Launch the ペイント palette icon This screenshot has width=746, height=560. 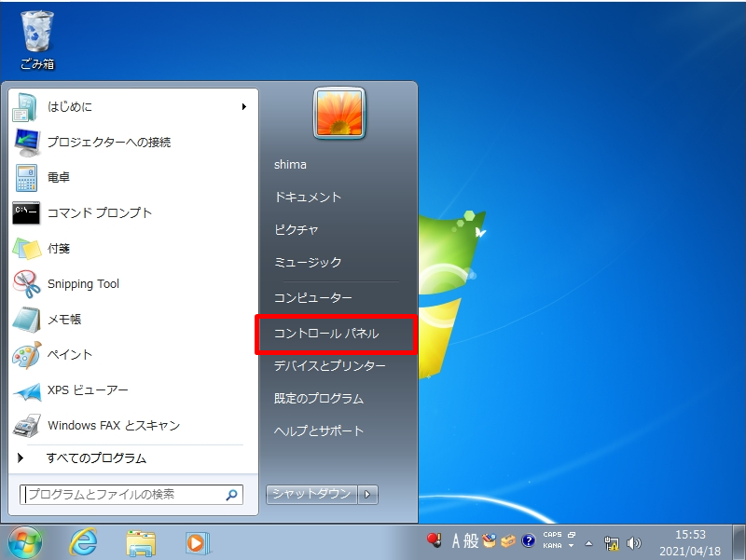(x=27, y=355)
